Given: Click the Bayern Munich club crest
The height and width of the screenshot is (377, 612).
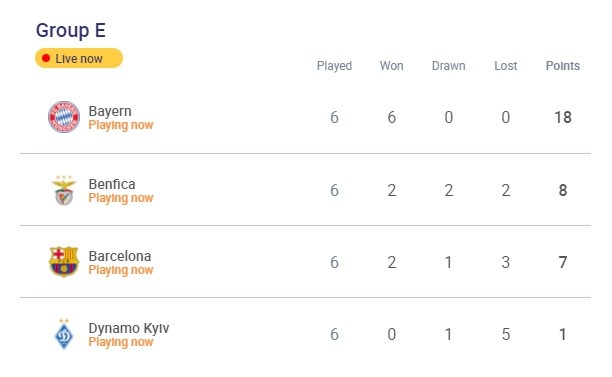Looking at the screenshot, I should (64, 117).
